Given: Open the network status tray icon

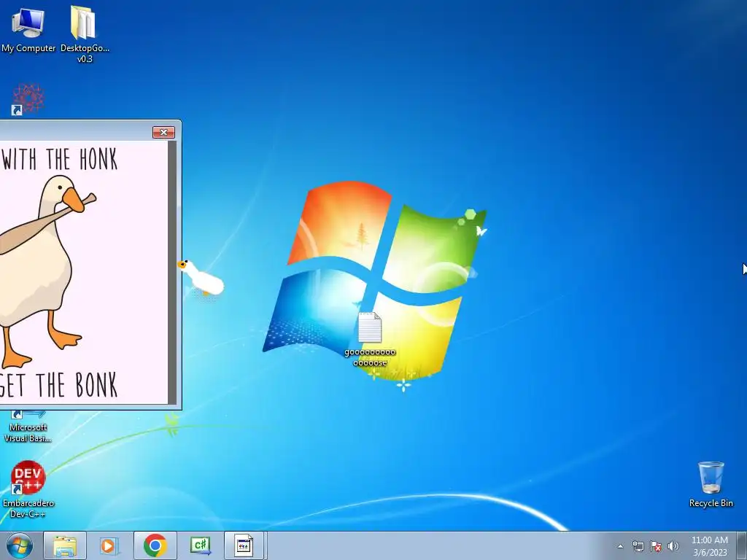Looking at the screenshot, I should coord(638,546).
